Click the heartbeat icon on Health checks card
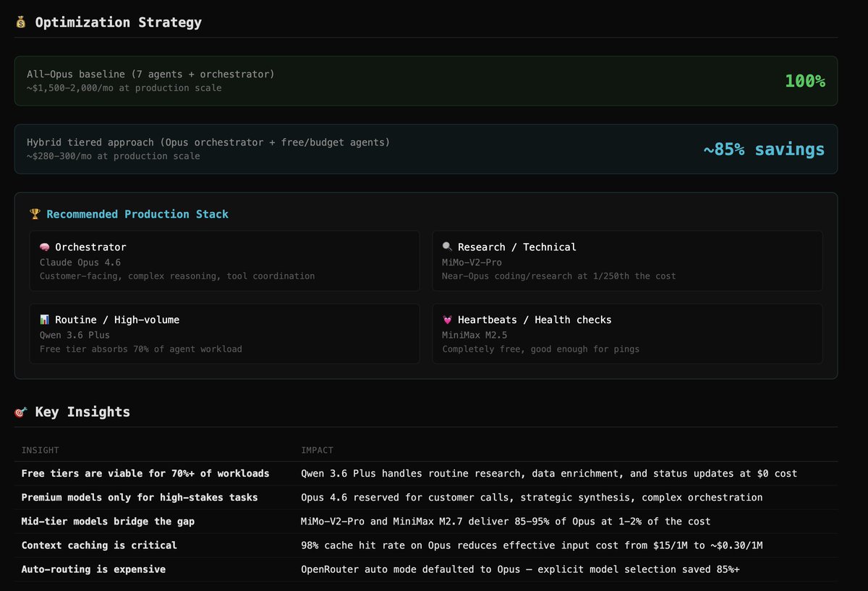This screenshot has width=868, height=591. pos(448,320)
